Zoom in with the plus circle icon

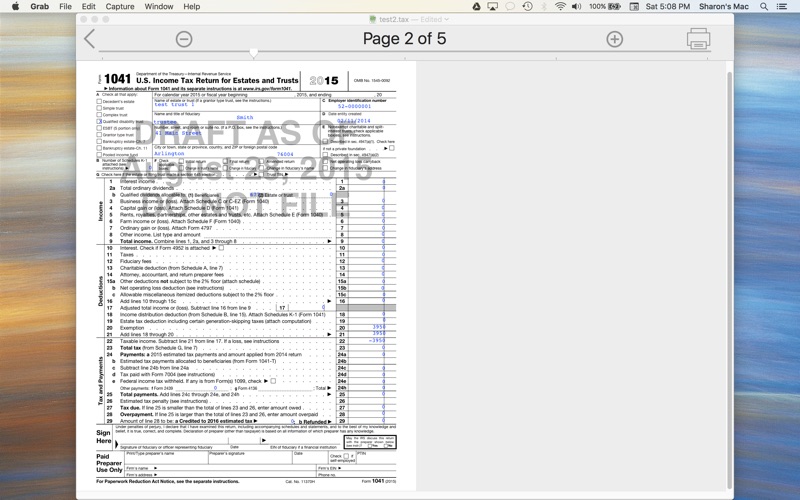point(615,39)
